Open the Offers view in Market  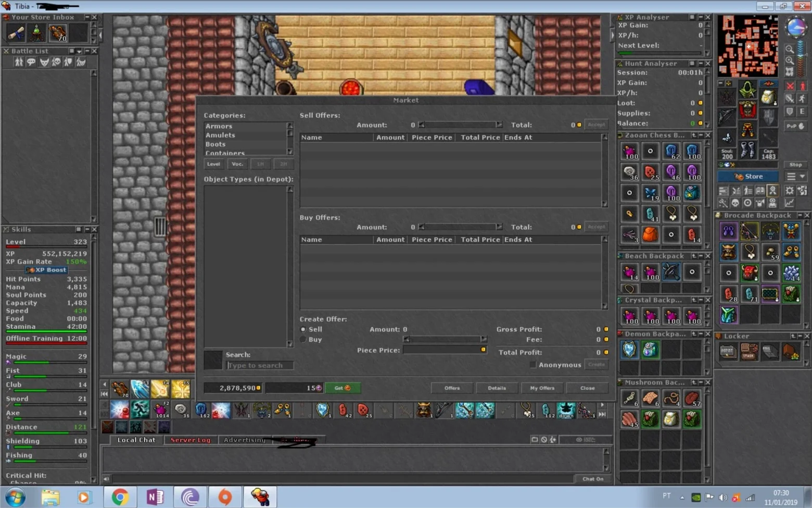tap(452, 388)
